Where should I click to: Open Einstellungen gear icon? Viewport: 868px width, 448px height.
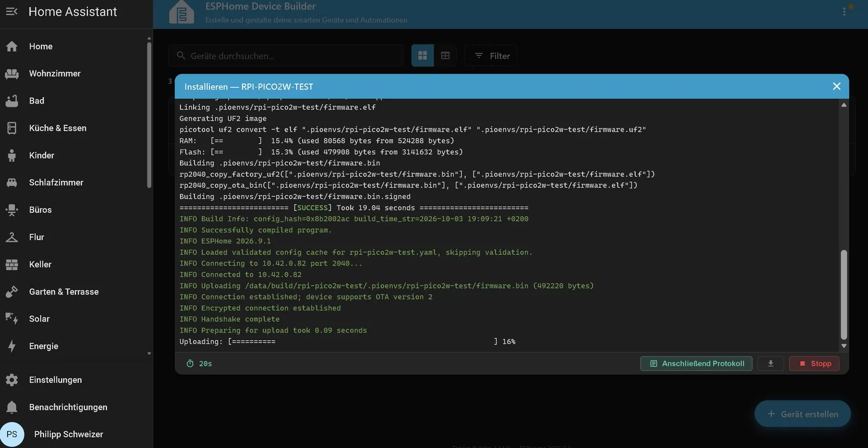pyautogui.click(x=12, y=380)
